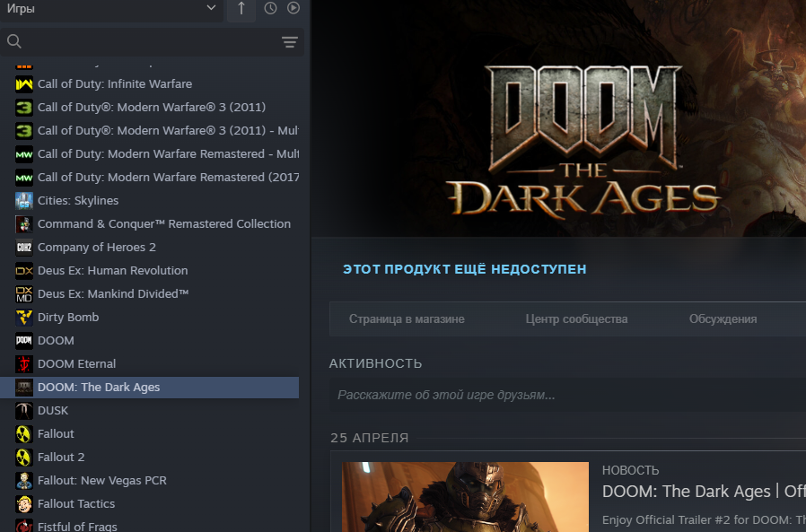This screenshot has width=806, height=532.
Task: Click the Расскажите об этой игре друзьям field
Action: (x=567, y=395)
